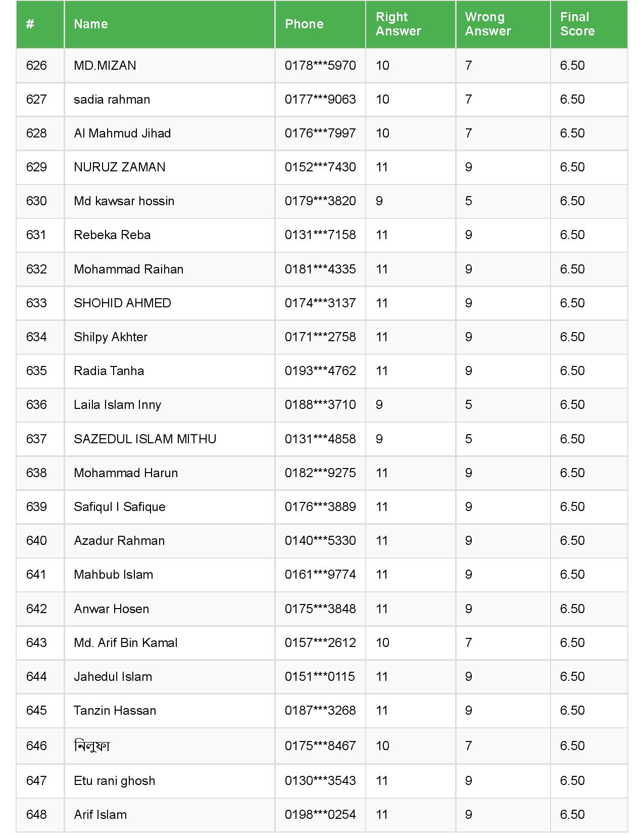Click the name Rebeka Reba
The image size is (644, 834).
coord(112,235)
